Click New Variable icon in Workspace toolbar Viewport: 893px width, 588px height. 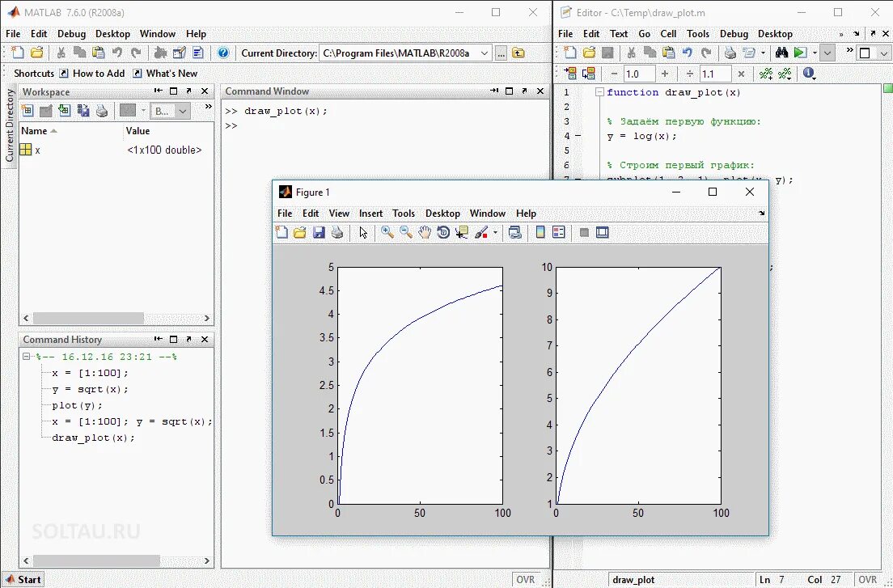(x=28, y=111)
